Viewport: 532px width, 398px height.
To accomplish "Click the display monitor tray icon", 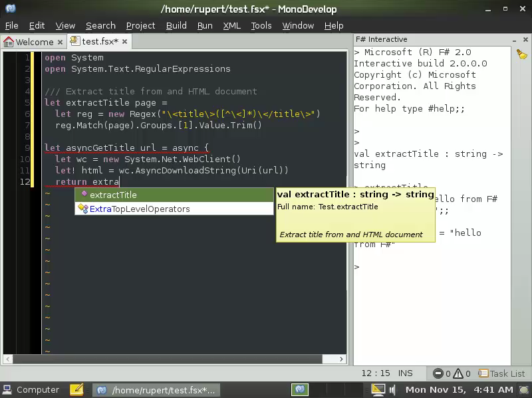I will point(378,390).
